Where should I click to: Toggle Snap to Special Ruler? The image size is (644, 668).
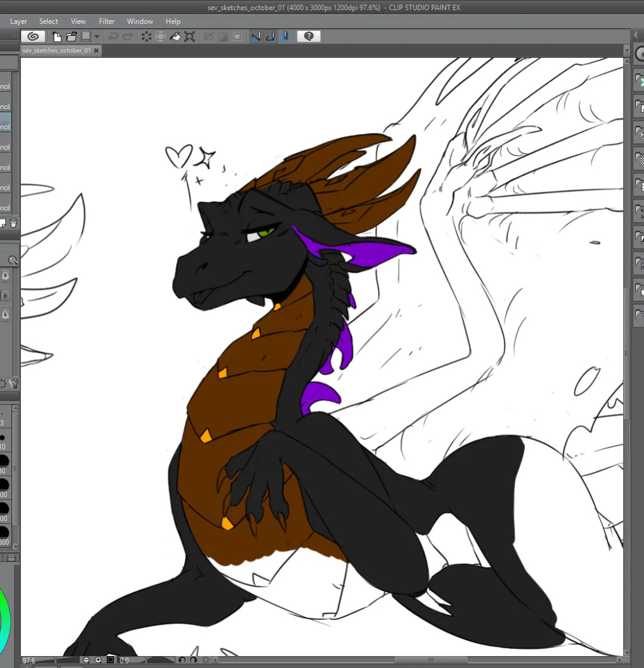(x=270, y=37)
